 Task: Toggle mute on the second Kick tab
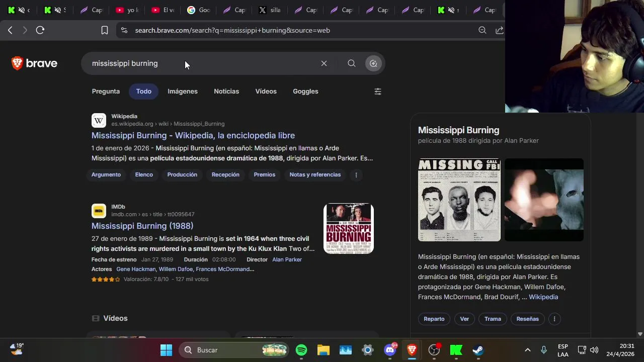(58, 10)
